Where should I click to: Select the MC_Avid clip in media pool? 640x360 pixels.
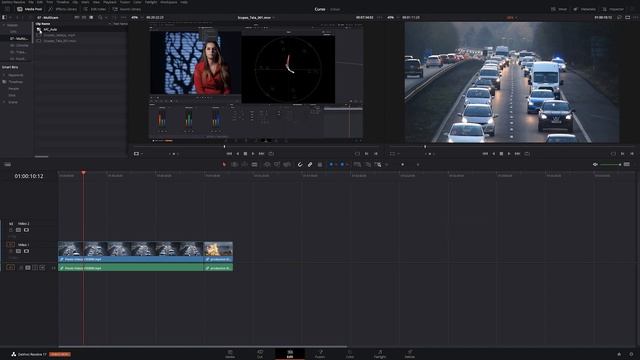[50, 29]
